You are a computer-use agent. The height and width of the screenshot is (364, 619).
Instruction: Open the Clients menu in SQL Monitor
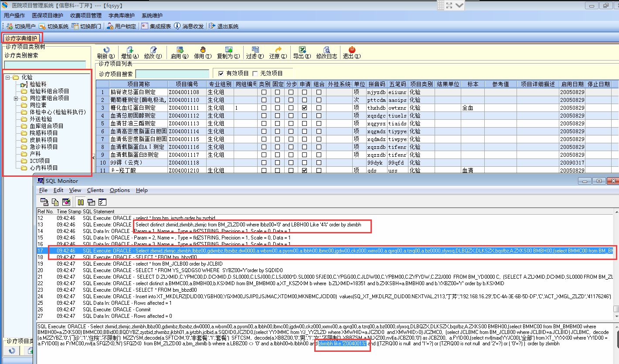pos(95,190)
